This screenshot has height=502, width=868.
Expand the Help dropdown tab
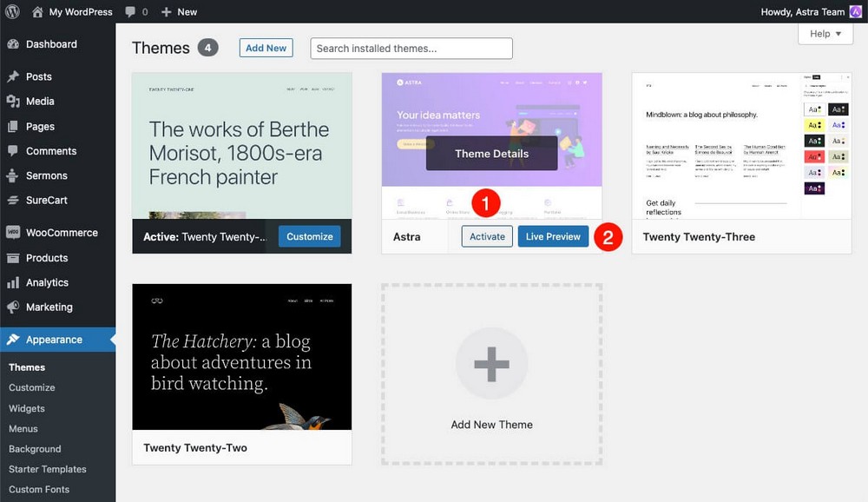click(825, 34)
